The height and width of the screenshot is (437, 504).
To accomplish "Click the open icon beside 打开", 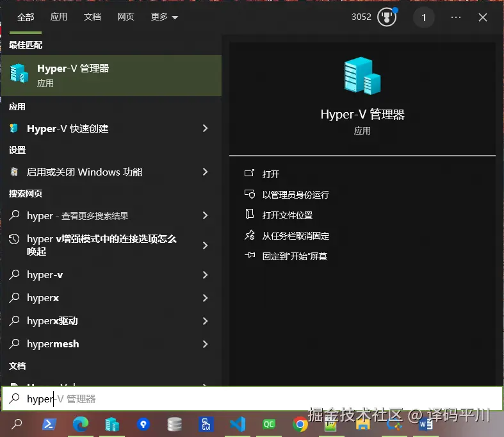I will point(249,173).
